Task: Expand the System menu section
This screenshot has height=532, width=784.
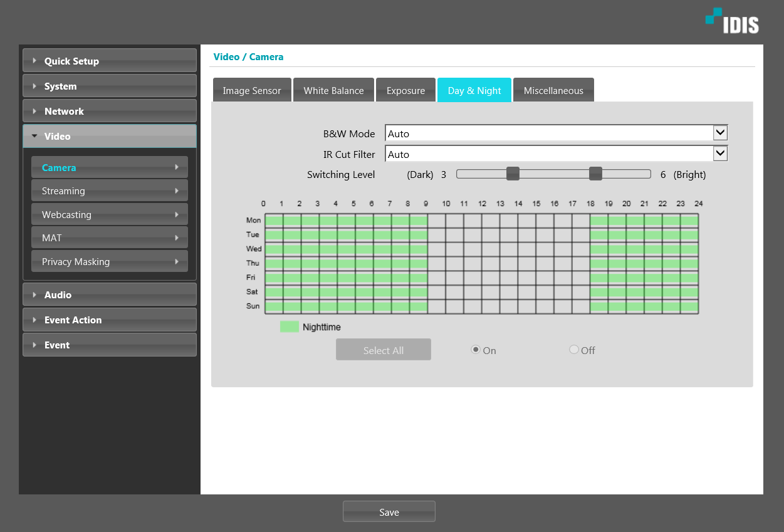Action: coord(110,86)
